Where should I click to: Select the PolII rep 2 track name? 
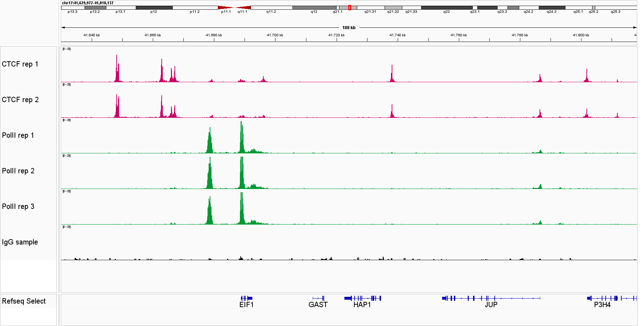click(x=18, y=171)
